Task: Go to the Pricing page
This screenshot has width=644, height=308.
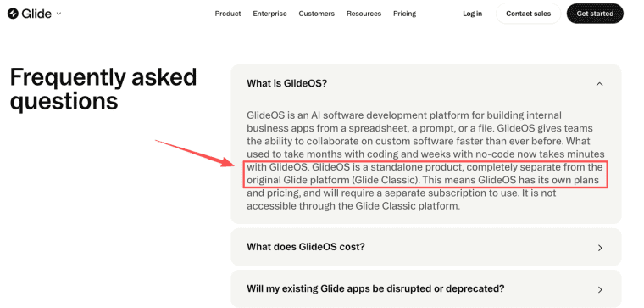Action: 404,14
